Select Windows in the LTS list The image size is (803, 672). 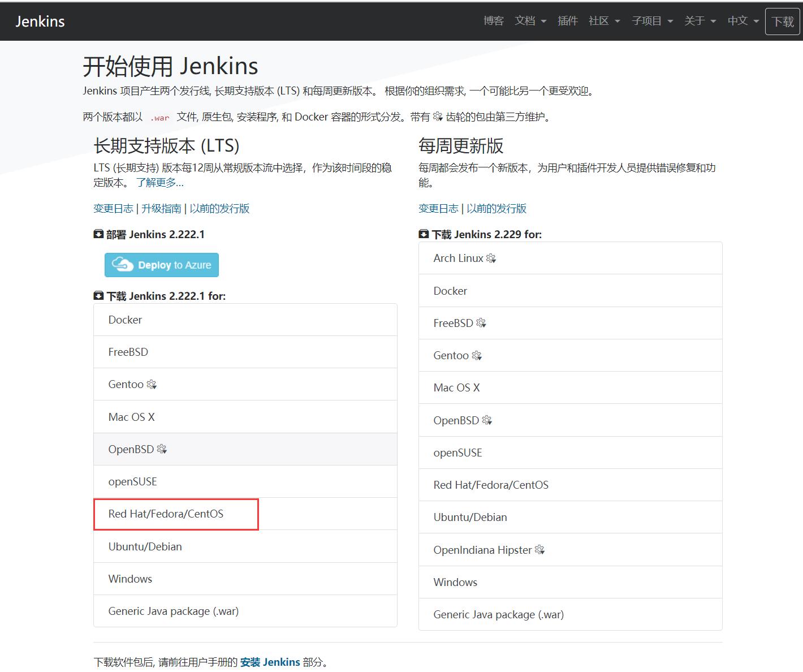tap(245, 579)
